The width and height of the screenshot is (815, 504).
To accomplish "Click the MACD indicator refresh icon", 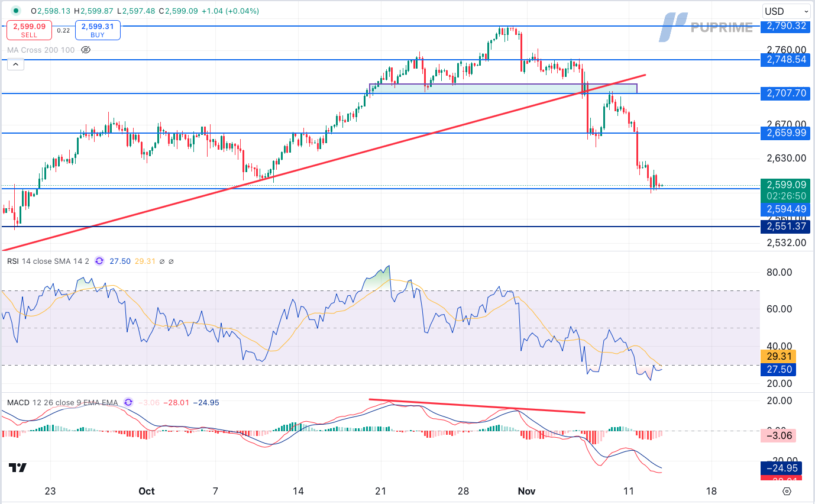I will 128,403.
